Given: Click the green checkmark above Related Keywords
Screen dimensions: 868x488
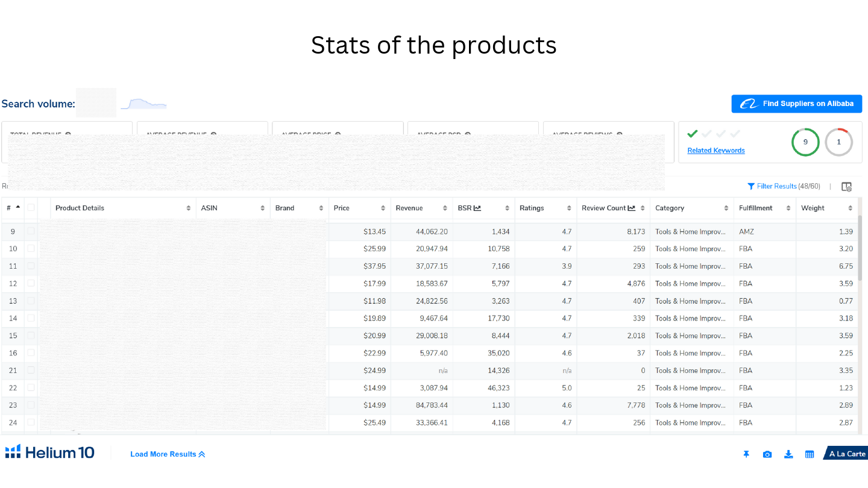Looking at the screenshot, I should pos(692,134).
